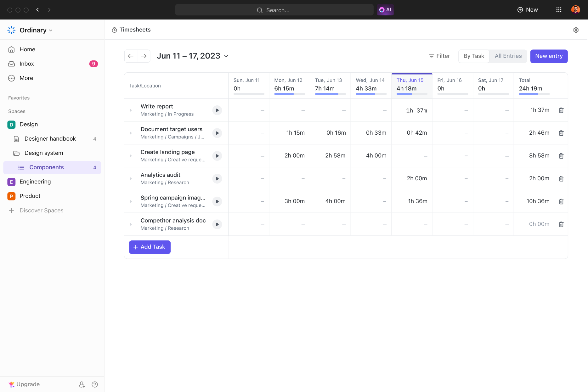Delete the Create landing page time entry

coord(561,156)
